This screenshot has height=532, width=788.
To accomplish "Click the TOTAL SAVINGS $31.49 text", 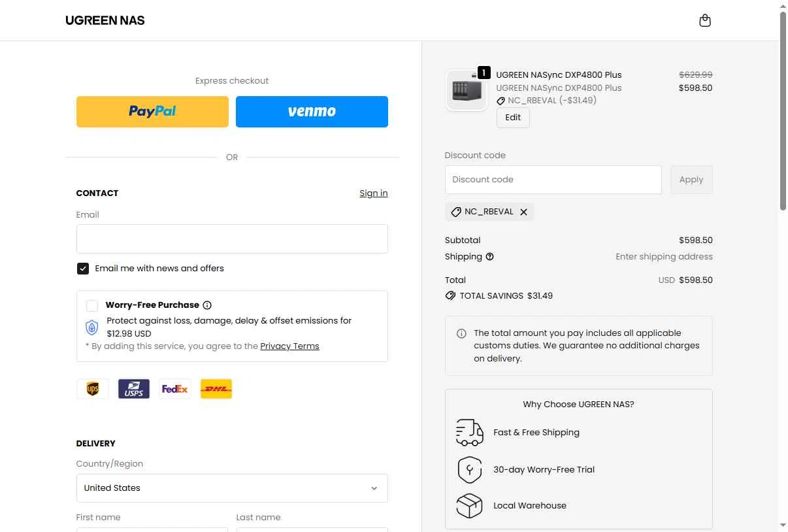I will coord(506,295).
